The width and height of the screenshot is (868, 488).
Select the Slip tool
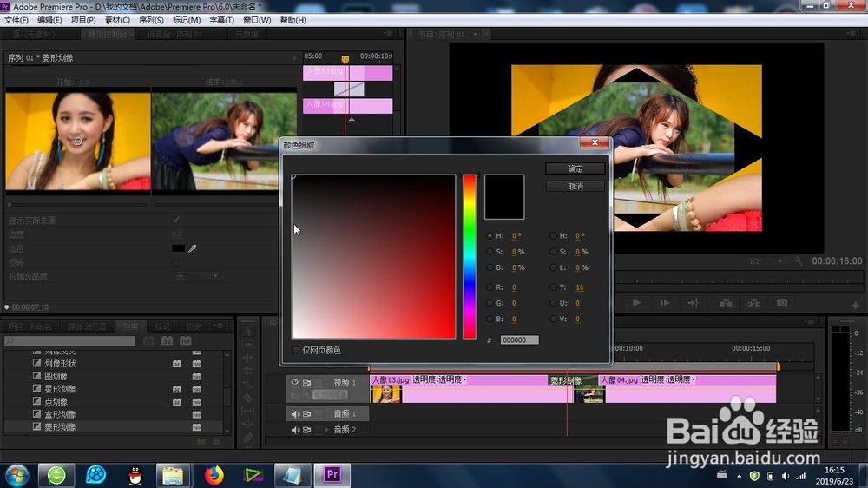247,411
